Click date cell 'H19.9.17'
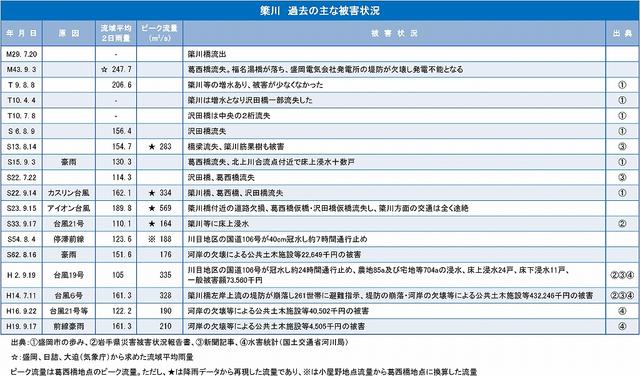 coord(22,327)
